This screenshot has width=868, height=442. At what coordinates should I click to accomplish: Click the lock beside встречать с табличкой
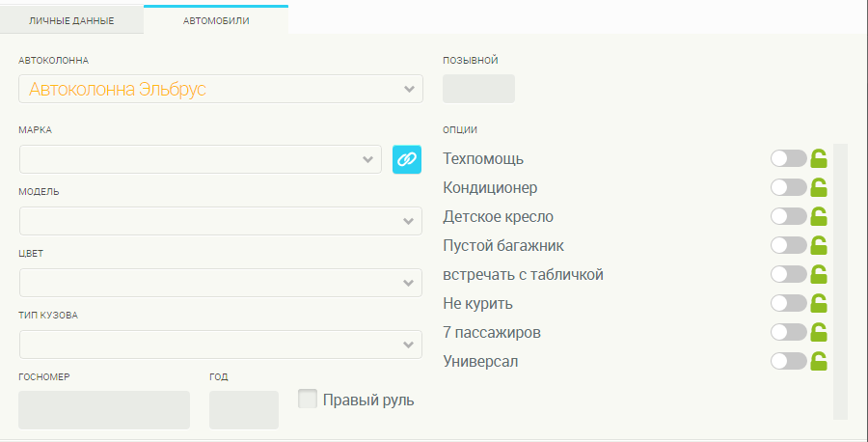[819, 274]
